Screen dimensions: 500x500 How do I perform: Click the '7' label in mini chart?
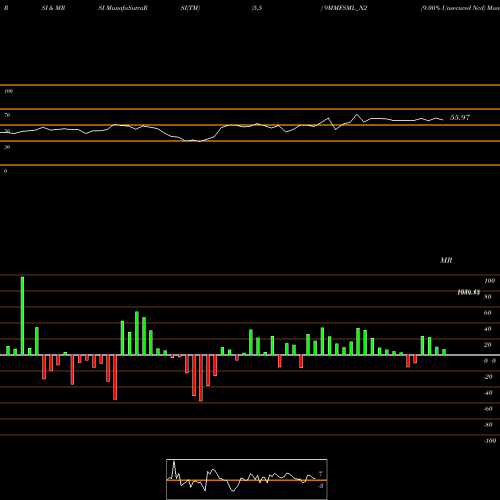coord(321,474)
